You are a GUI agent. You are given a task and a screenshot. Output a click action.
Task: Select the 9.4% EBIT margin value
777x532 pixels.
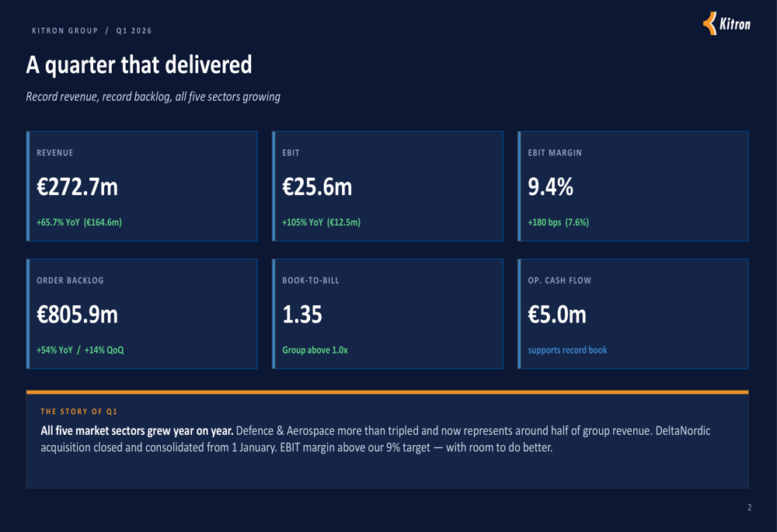(x=550, y=187)
